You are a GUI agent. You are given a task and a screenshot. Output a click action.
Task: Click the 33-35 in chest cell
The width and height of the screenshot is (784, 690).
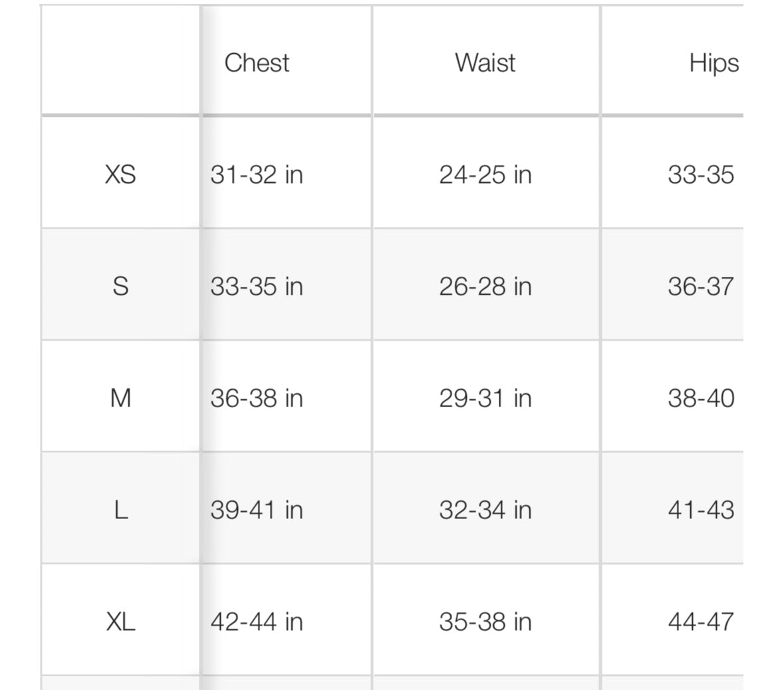pyautogui.click(x=257, y=286)
